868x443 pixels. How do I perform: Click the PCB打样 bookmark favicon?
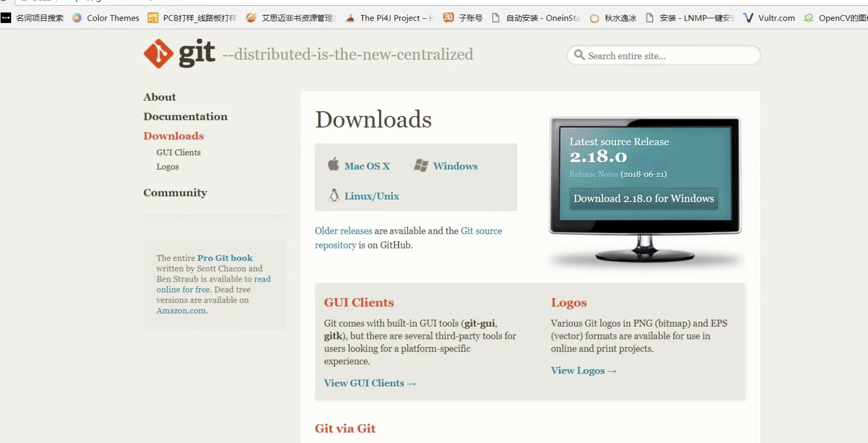(x=153, y=18)
